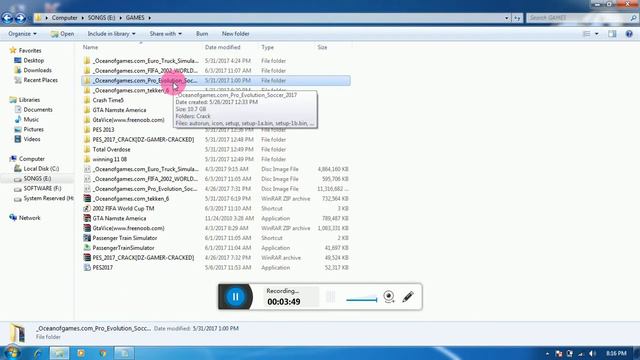Open the help question mark icon
640x360 pixels.
(629, 34)
